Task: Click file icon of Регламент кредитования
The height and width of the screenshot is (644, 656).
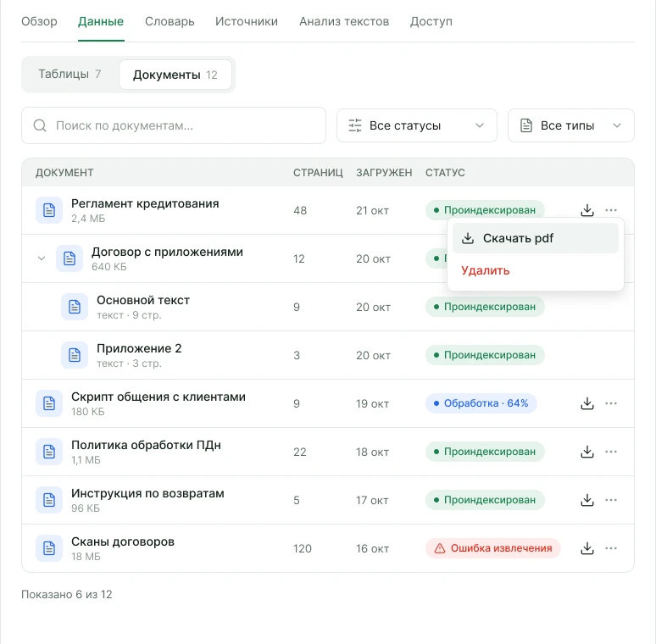Action: 49,210
